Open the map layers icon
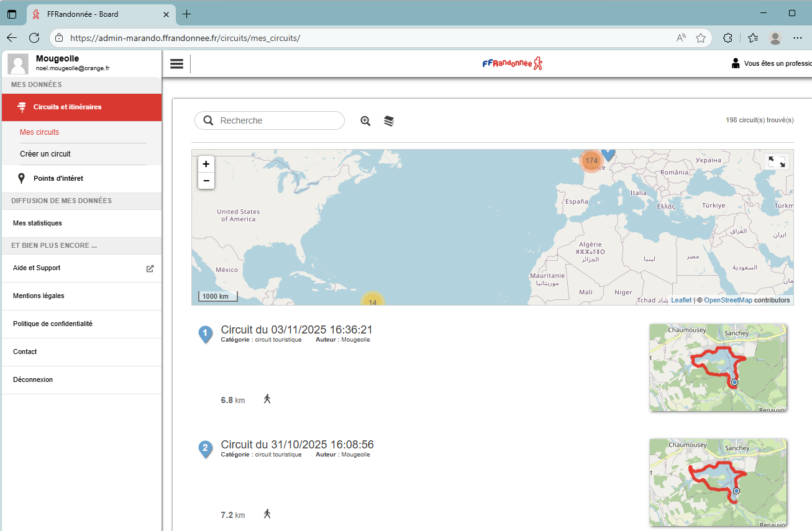This screenshot has width=812, height=531. coord(389,121)
